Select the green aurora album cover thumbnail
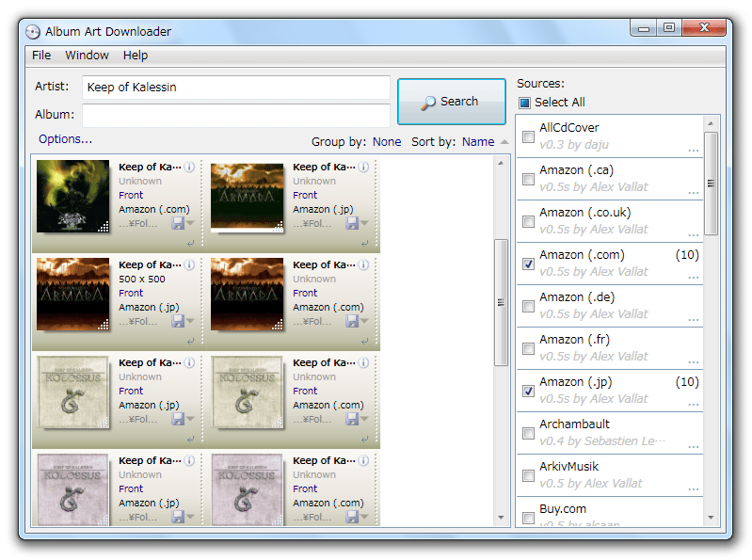The height and width of the screenshot is (560, 752). point(72,196)
